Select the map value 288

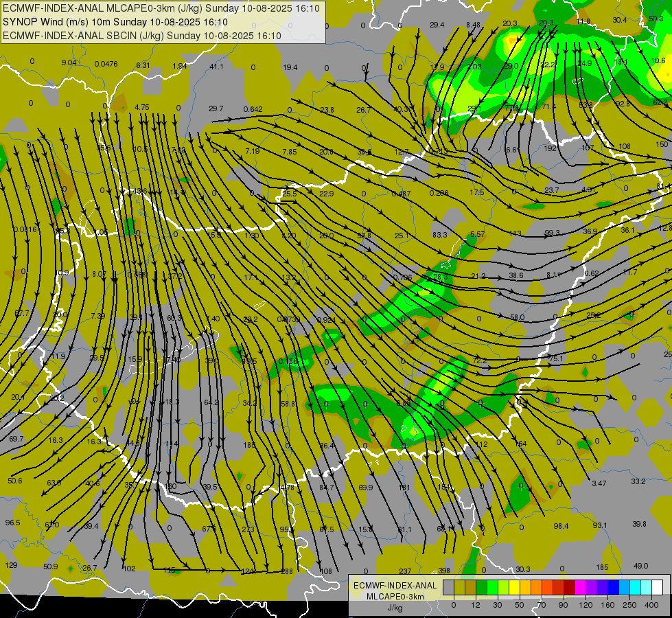287,571
